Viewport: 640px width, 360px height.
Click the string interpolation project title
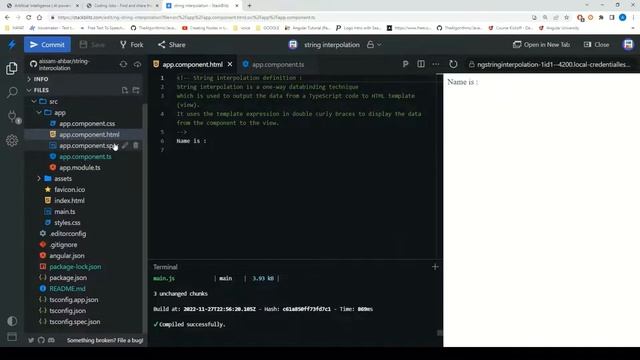[332, 44]
